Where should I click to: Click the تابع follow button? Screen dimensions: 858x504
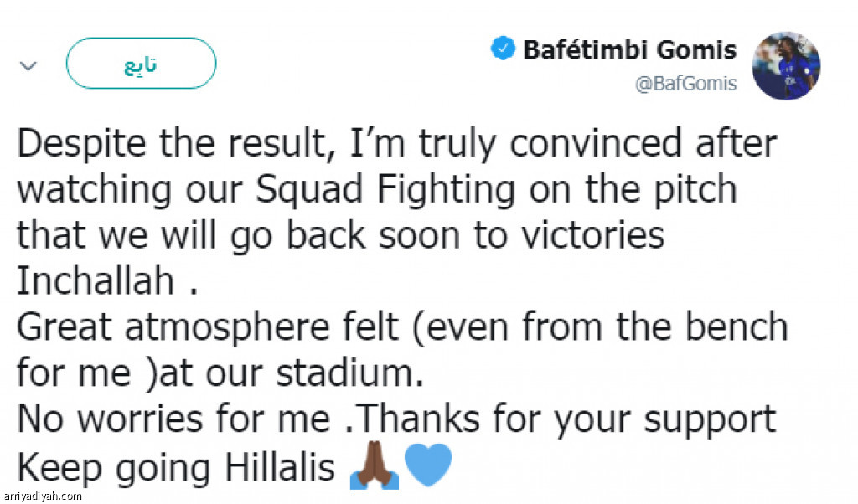coord(141,64)
